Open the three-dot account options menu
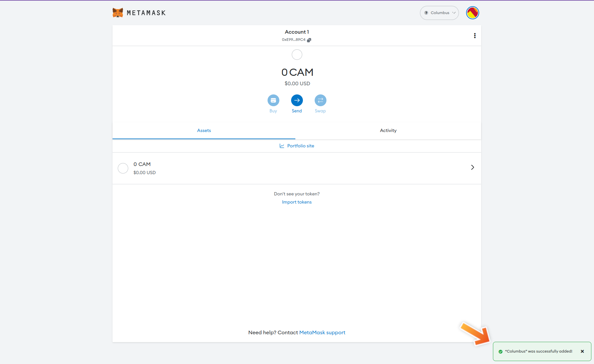Screen dimensions: 594x364 coord(475,36)
